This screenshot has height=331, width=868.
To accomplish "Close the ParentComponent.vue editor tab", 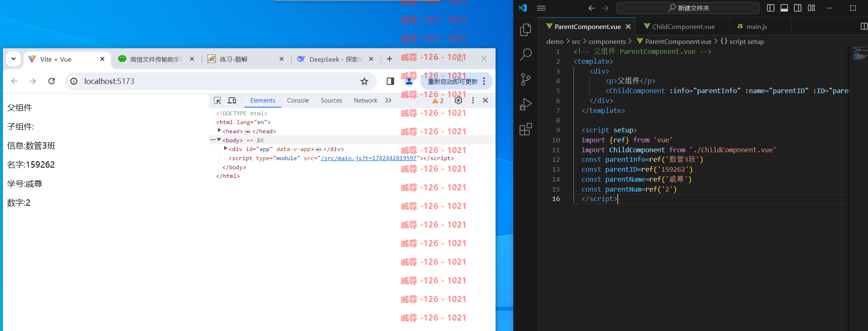I will 628,26.
